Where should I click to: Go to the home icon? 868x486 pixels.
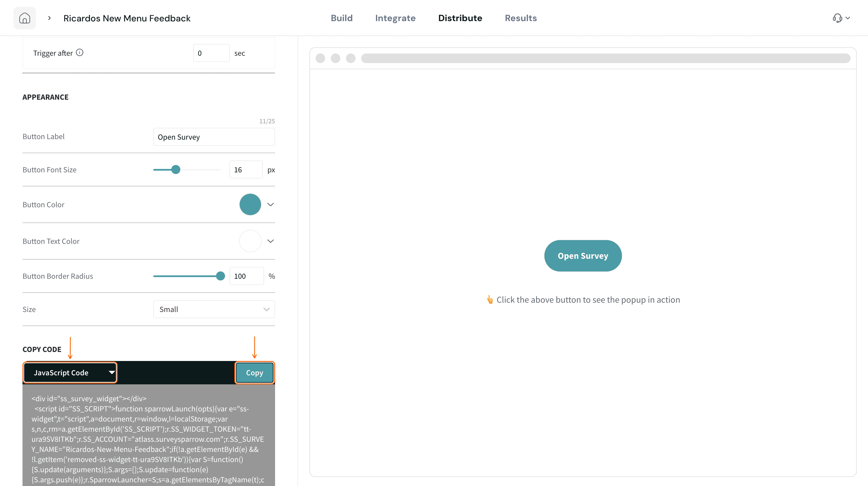pyautogui.click(x=24, y=18)
